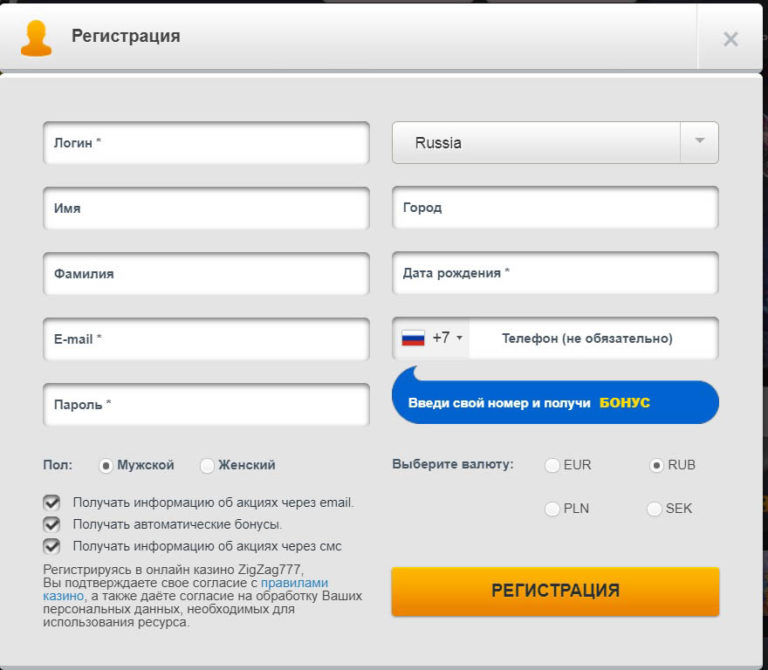Image resolution: width=768 pixels, height=670 pixels.
Task: Choose EUR as currency
Action: 552,465
